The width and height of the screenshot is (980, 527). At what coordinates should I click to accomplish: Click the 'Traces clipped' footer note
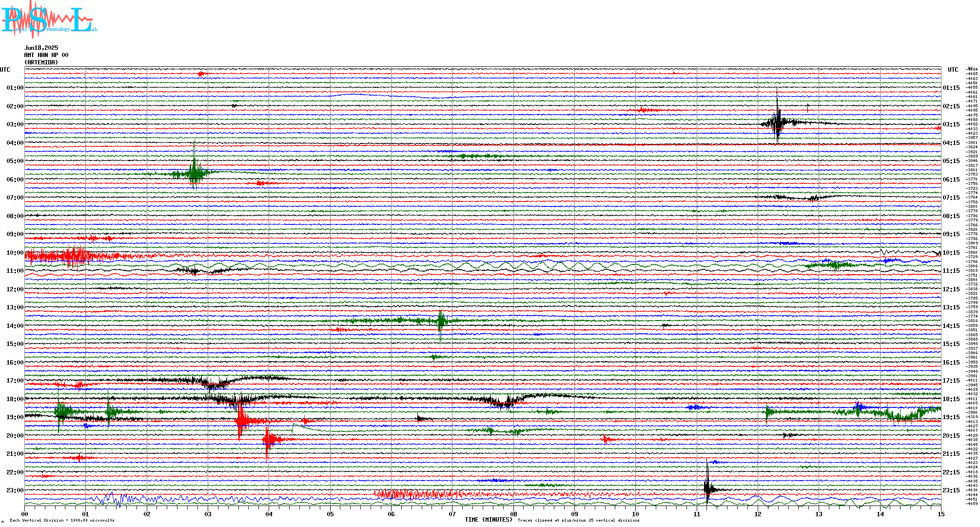pyautogui.click(x=578, y=520)
